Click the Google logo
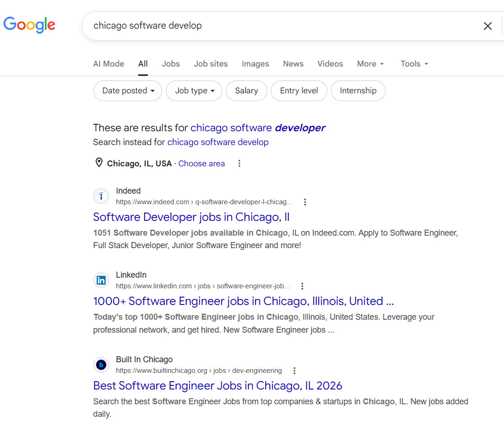The height and width of the screenshot is (426, 504). point(29,24)
